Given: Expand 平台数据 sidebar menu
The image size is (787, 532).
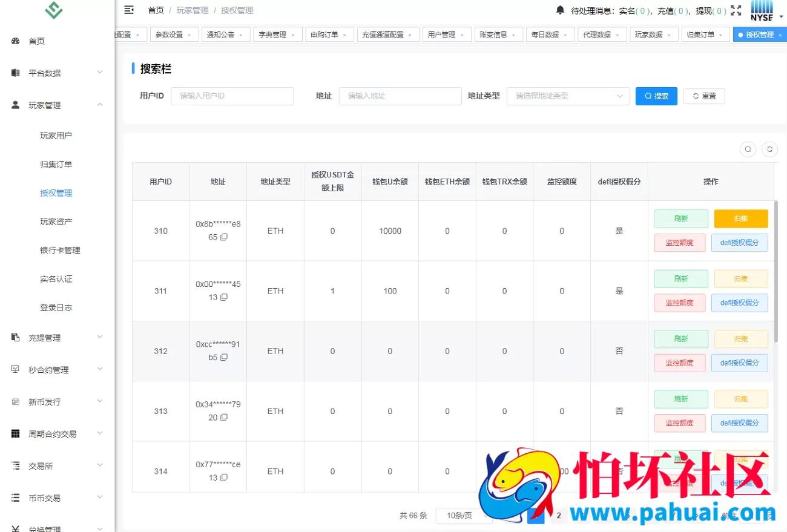Looking at the screenshot, I should tap(57, 73).
